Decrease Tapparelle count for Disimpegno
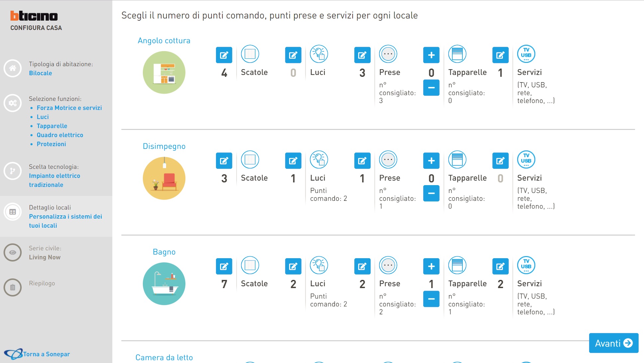 [x=431, y=193]
